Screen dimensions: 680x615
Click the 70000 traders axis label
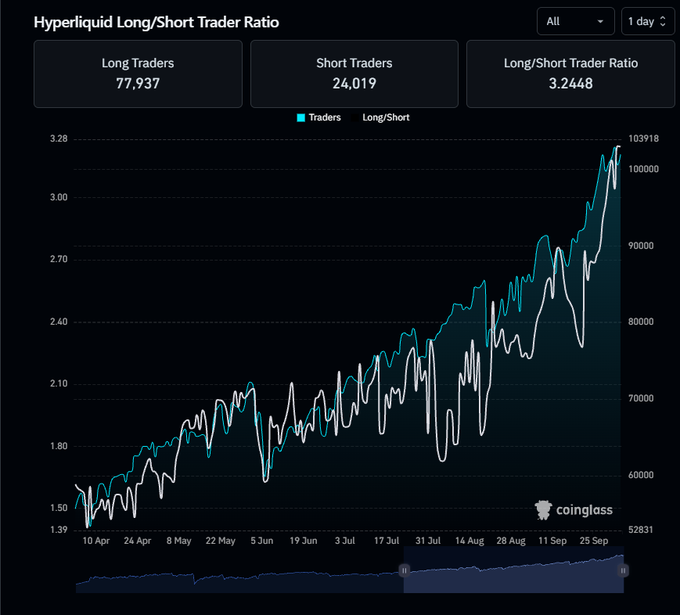tap(641, 399)
